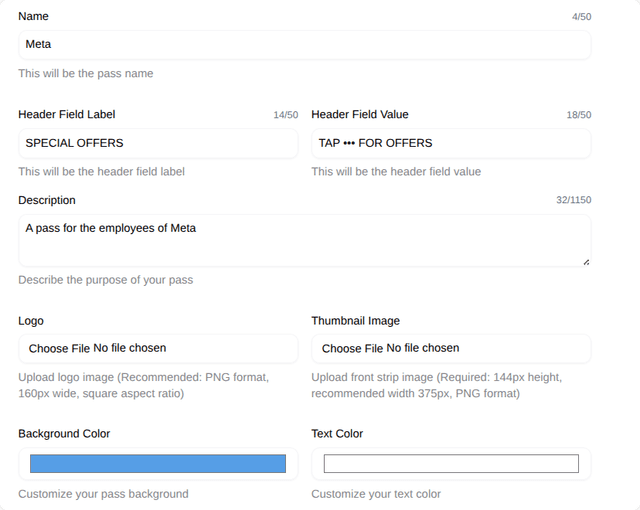Click inside the Description text area

(x=304, y=240)
